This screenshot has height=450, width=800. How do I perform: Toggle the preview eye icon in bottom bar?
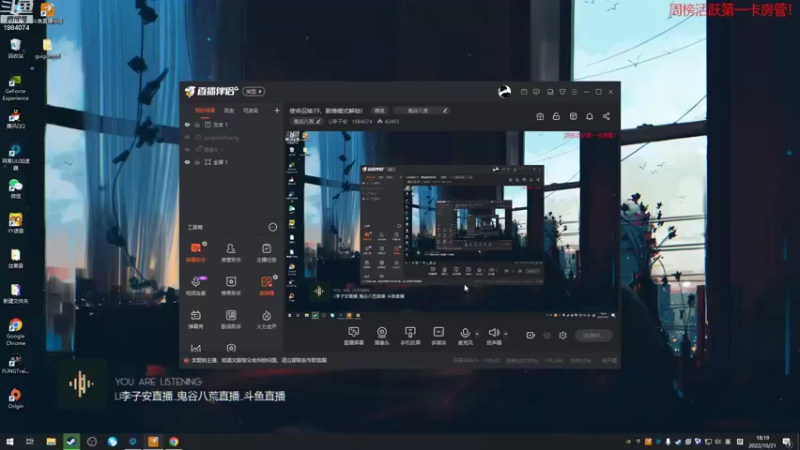tap(547, 335)
